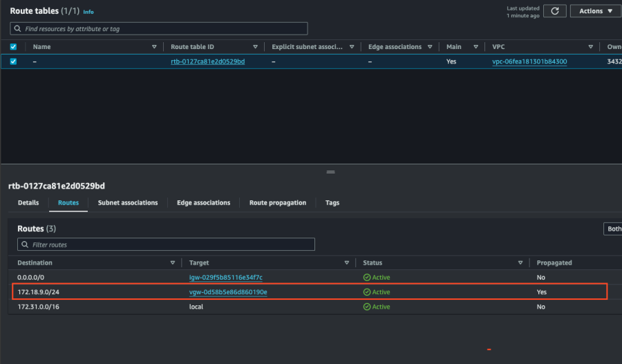
Task: Open the Both filter dropdown for routes
Action: click(x=612, y=229)
